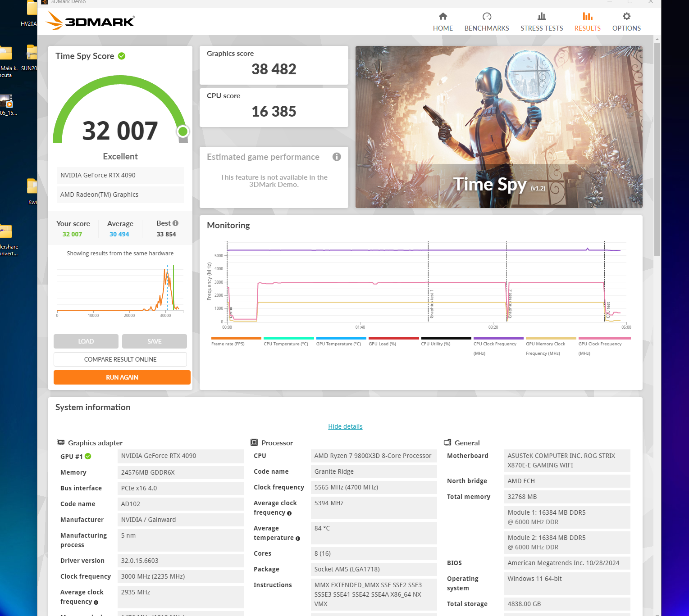Click the info icon beside Best score
689x616 pixels.
point(175,223)
